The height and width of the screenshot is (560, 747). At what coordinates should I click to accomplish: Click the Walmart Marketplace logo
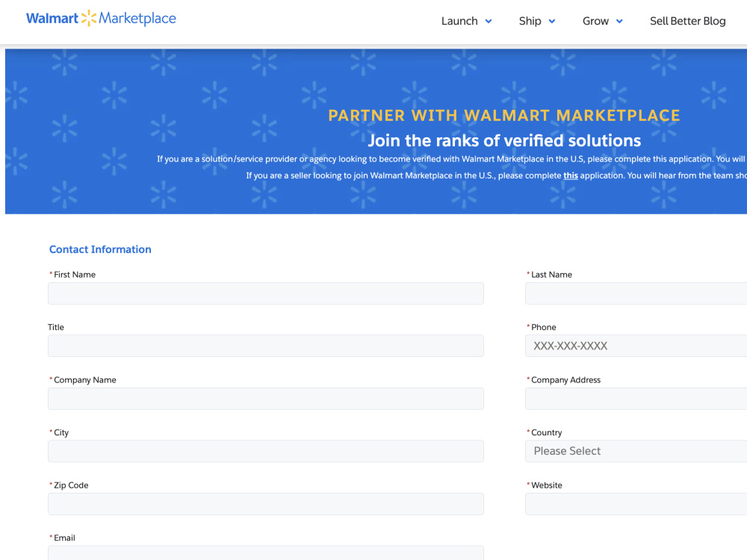tap(101, 19)
